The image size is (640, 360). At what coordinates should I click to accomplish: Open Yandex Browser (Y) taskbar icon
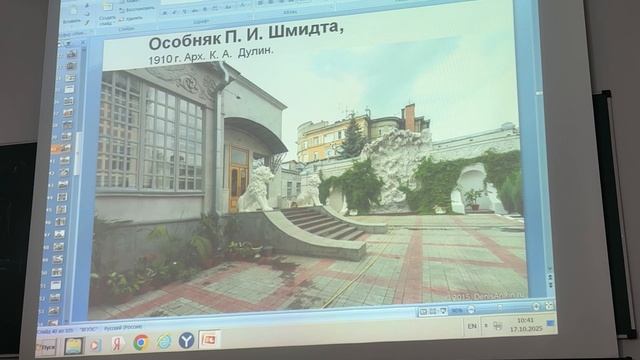point(186,340)
